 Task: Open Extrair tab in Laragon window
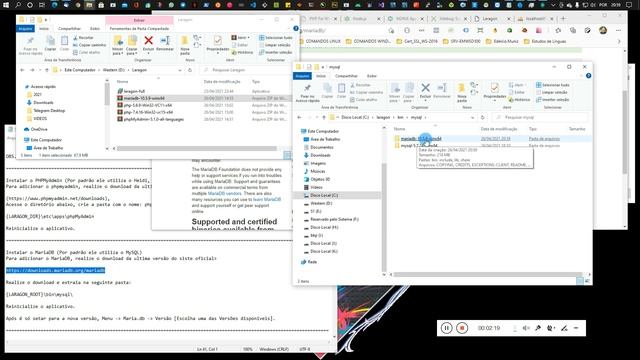[x=139, y=20]
